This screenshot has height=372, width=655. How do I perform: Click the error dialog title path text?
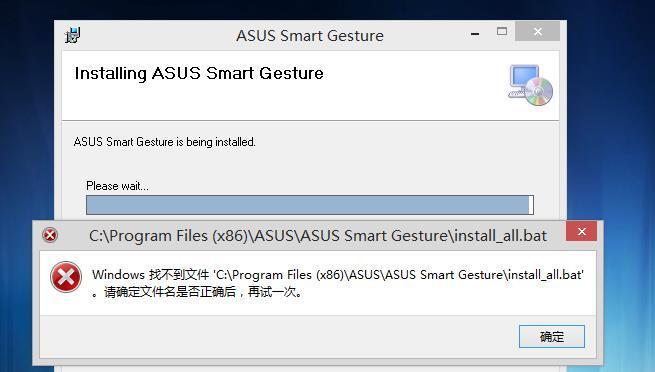(x=317, y=236)
